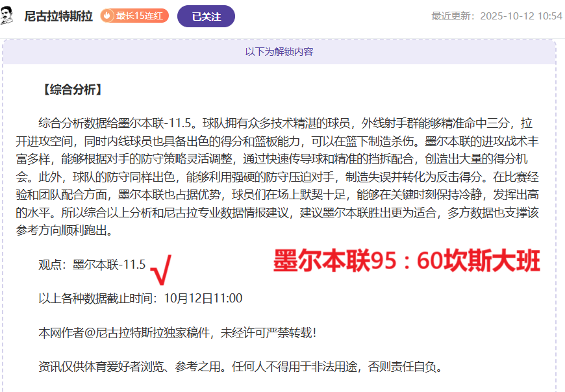
Task: Click the data cutoff time 10月12日11:00 line
Action: tap(140, 299)
